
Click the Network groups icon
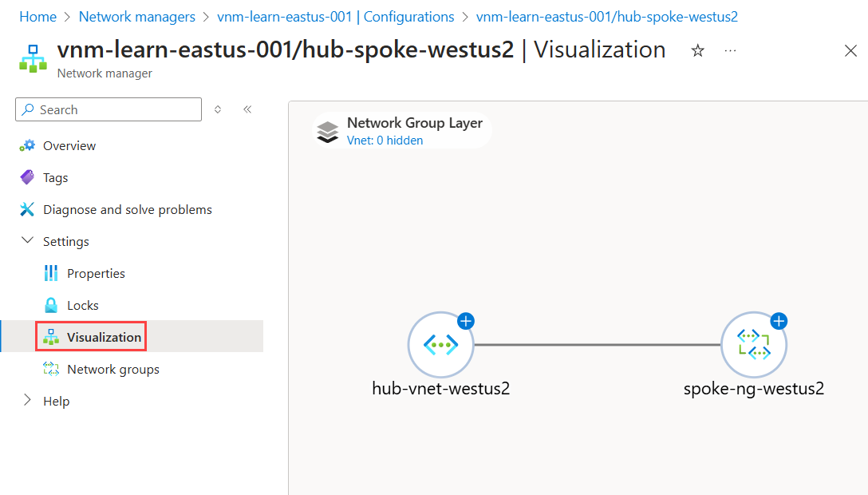[x=51, y=369]
